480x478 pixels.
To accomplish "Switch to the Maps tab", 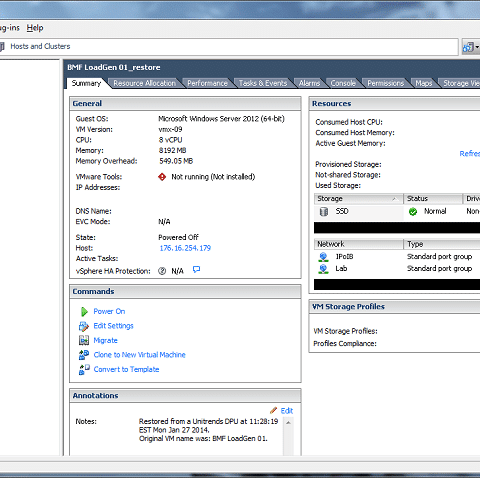I will [x=423, y=83].
